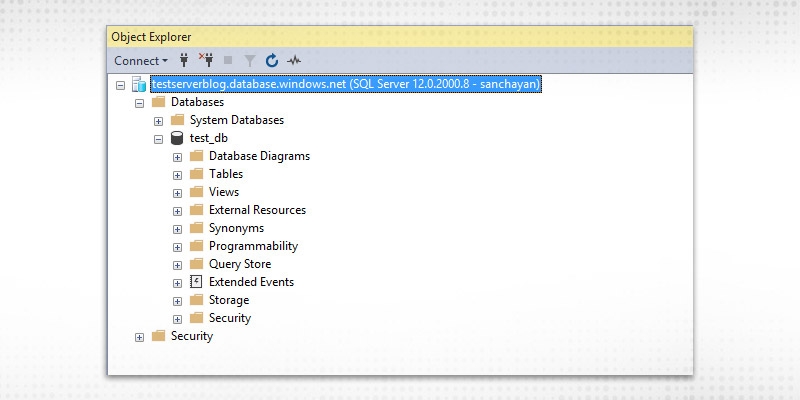Image resolution: width=800 pixels, height=400 pixels.
Task: Expand the Extended Events node
Action: coord(177,283)
